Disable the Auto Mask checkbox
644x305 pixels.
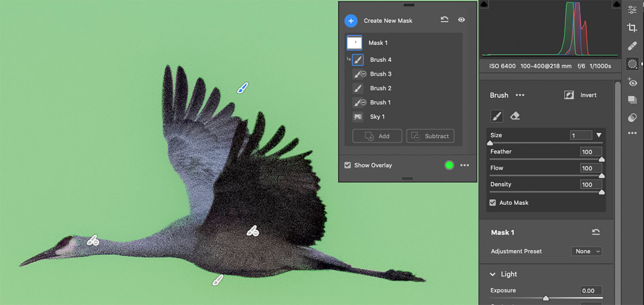click(493, 203)
